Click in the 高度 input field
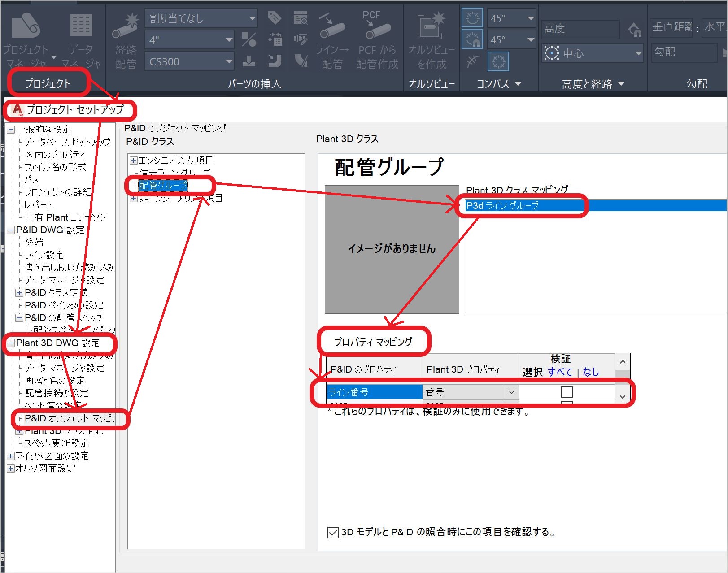Viewport: 728px width, 573px height. click(x=580, y=30)
